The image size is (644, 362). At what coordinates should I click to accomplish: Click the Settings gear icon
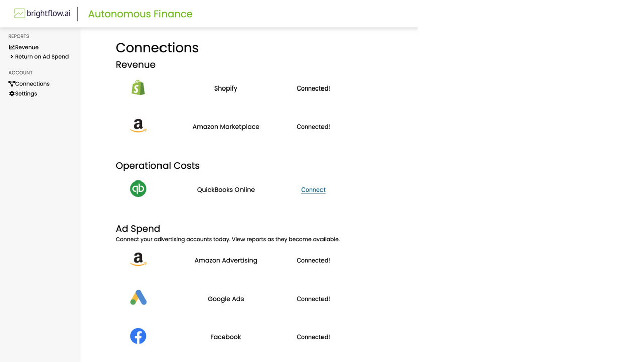click(11, 93)
